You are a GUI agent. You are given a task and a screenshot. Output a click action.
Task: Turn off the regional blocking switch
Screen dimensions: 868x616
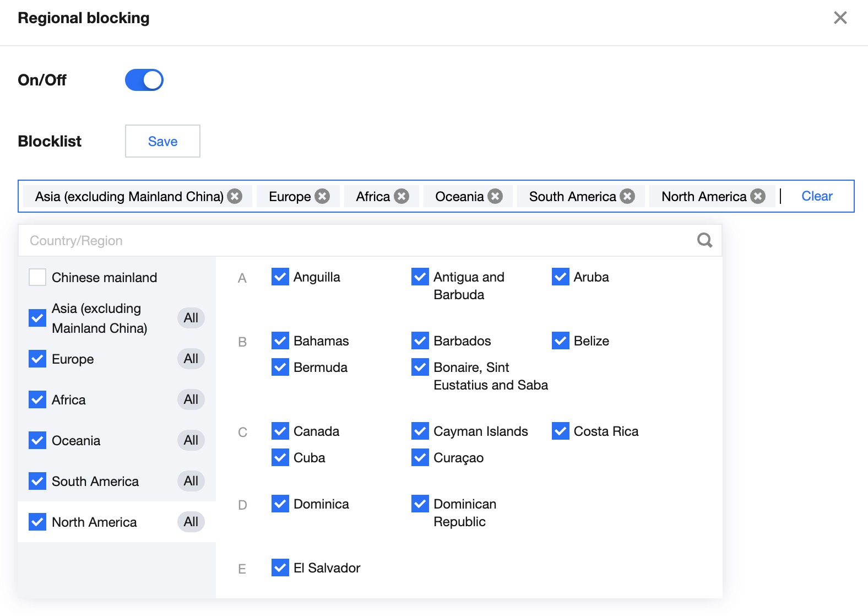tap(144, 80)
